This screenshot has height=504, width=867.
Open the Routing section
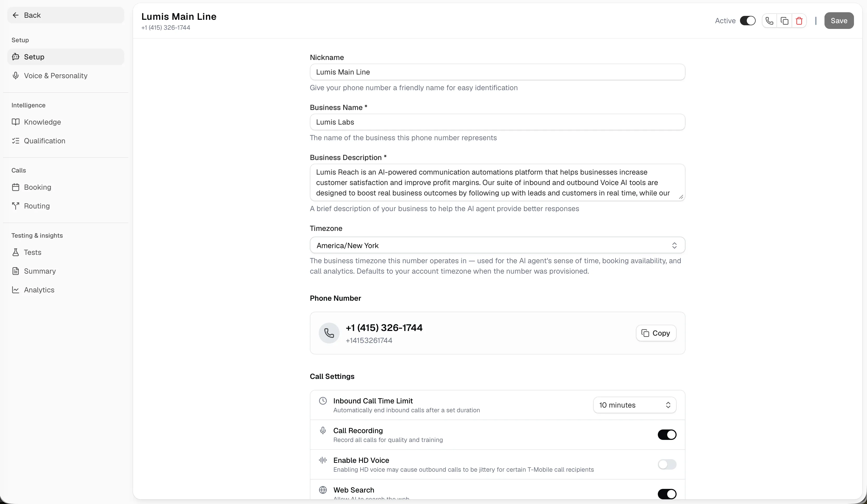65,206
